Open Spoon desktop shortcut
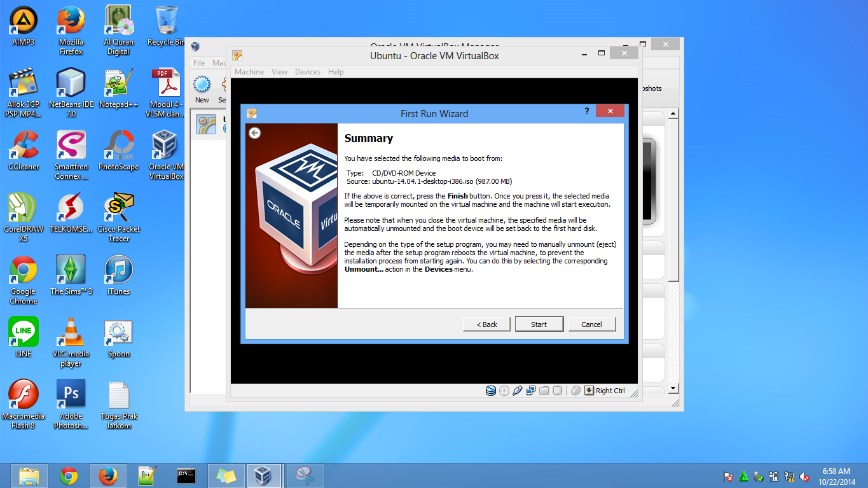This screenshot has width=868, height=488. pyautogui.click(x=119, y=338)
